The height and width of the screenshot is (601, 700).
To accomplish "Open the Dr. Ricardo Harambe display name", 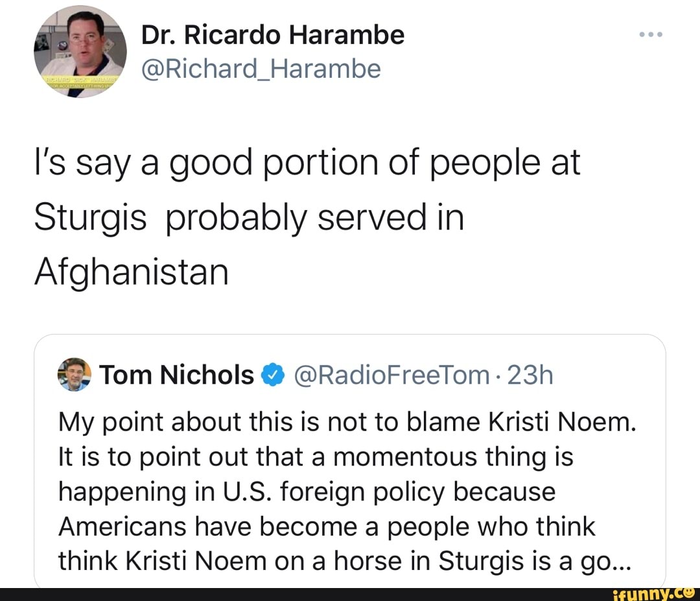I will coord(272,35).
